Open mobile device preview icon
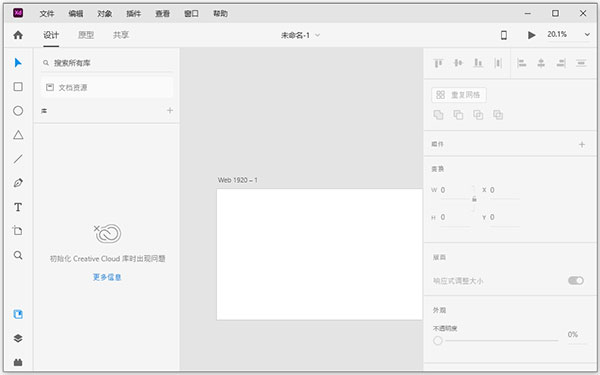The height and width of the screenshot is (375, 600). pos(504,35)
